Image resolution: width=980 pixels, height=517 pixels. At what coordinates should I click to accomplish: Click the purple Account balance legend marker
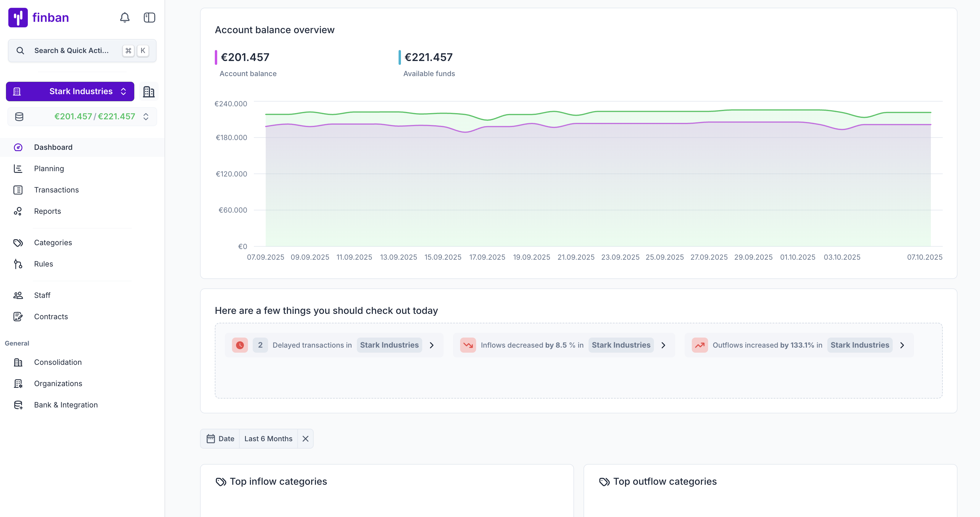(216, 57)
